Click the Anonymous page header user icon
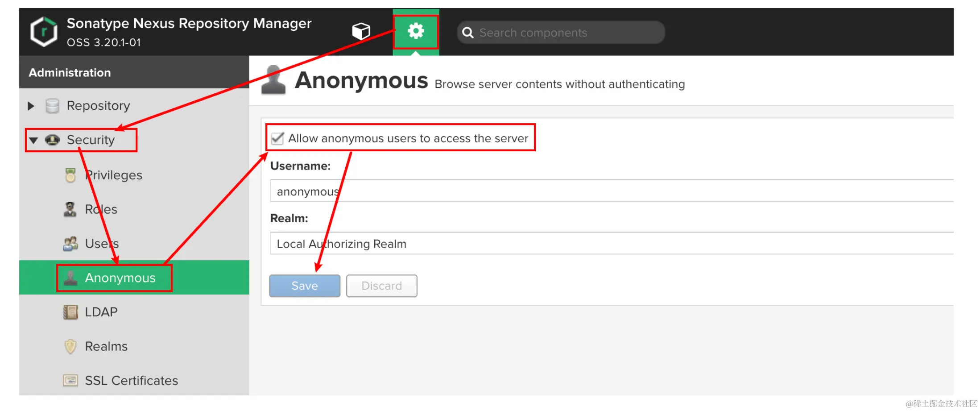The width and height of the screenshot is (980, 411). pyautogui.click(x=273, y=80)
